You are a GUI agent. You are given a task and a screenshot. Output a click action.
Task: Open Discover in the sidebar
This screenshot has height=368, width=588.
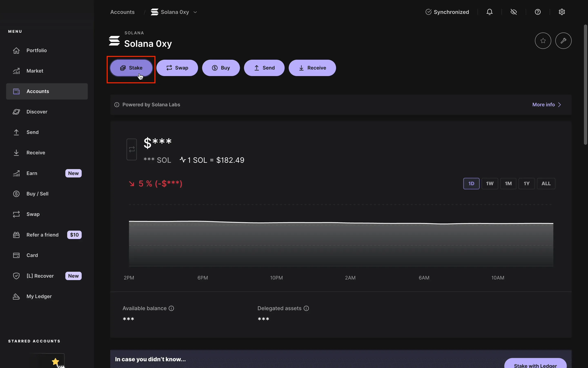tap(47, 112)
